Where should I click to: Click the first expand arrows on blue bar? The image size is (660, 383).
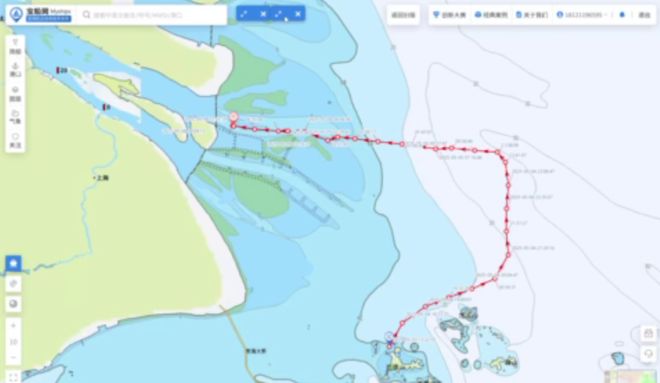click(x=244, y=14)
